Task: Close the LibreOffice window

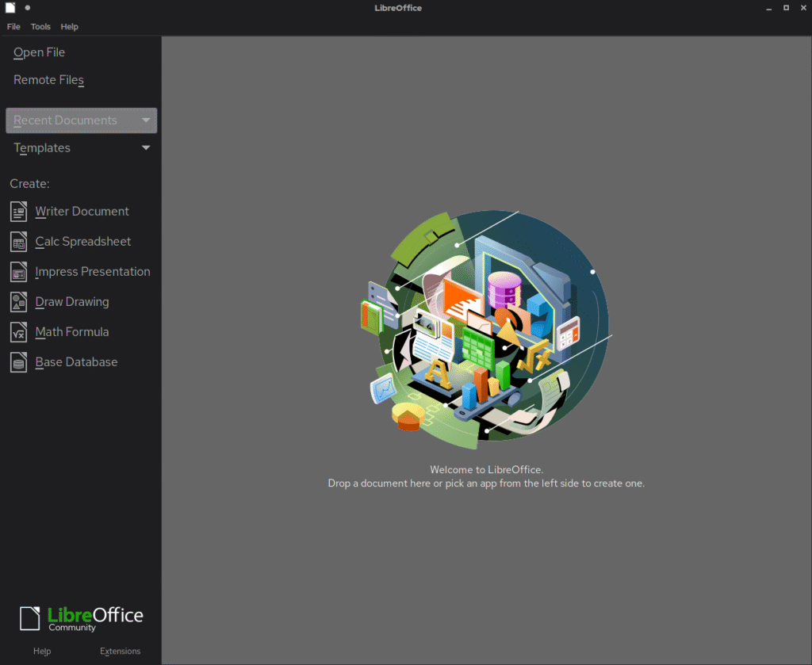Action: pos(804,8)
